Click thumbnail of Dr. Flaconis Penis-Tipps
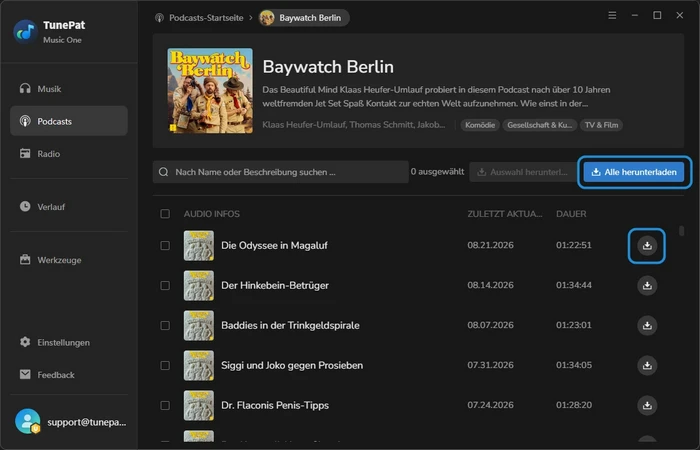Image resolution: width=700 pixels, height=450 pixels. click(x=199, y=405)
